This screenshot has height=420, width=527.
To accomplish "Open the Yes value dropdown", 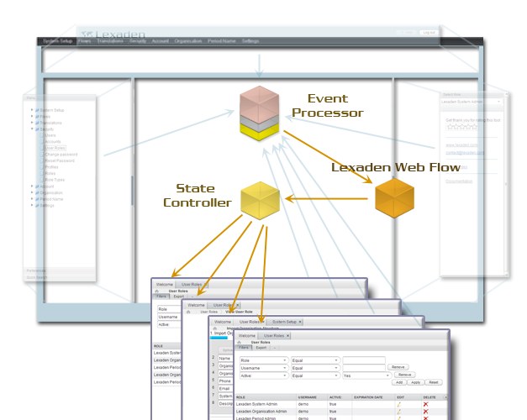I will point(366,375).
